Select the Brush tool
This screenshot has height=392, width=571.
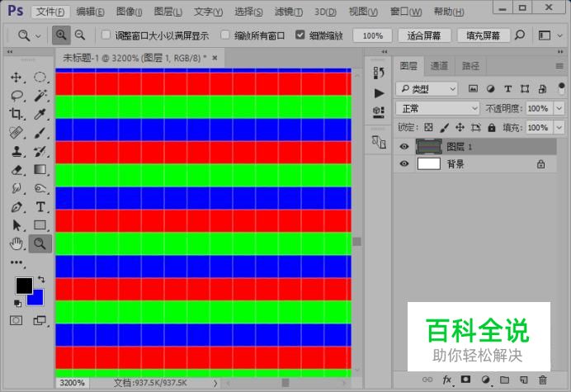(40, 133)
